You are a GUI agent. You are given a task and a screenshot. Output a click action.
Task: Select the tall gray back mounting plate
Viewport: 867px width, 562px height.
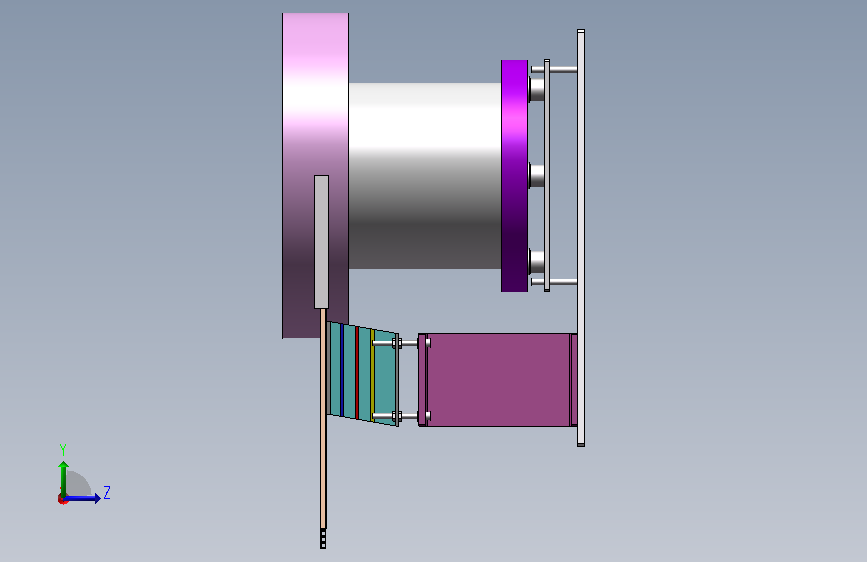click(x=581, y=238)
